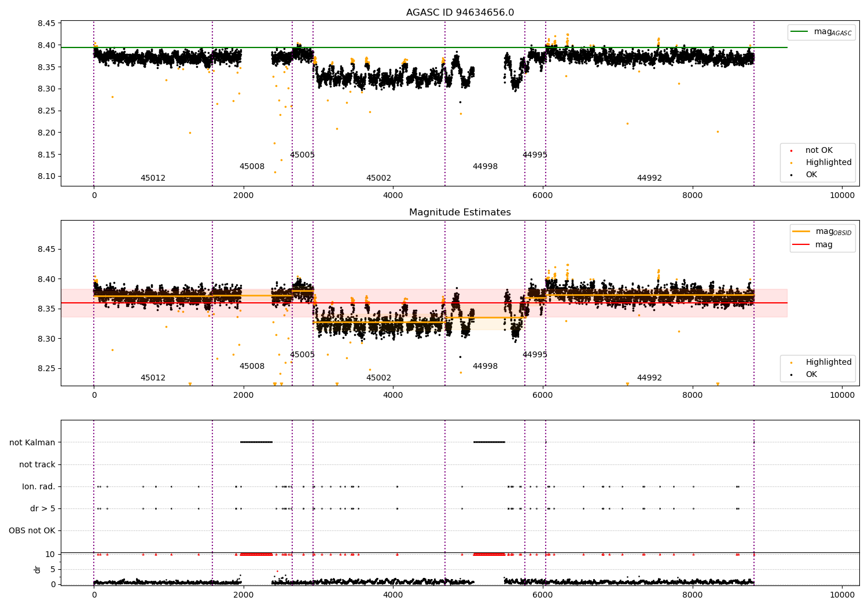
Task: Click obsid label 45008 in the AGASC ID plot
Action: 252,167
